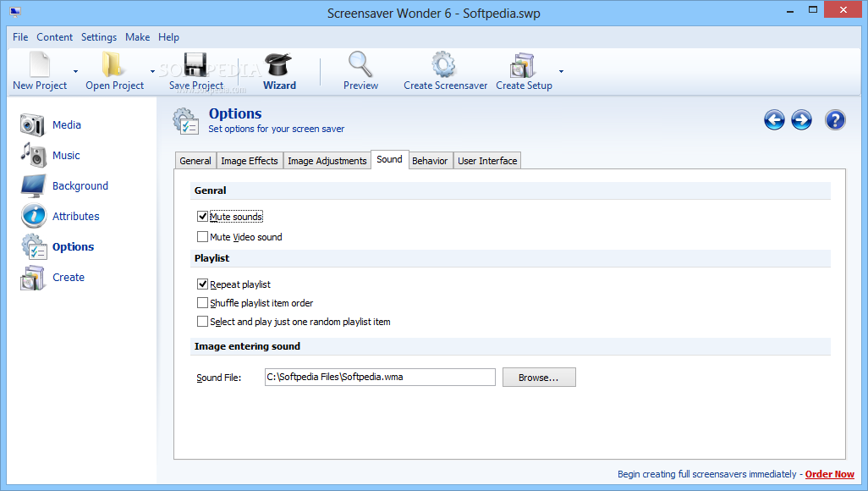Viewport: 868px width, 491px height.
Task: Maximize the Screensaver Wonder window
Action: (813, 10)
